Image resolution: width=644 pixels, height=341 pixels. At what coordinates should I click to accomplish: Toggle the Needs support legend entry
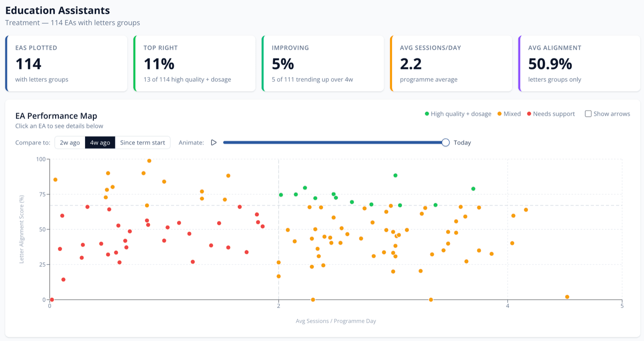pos(551,114)
